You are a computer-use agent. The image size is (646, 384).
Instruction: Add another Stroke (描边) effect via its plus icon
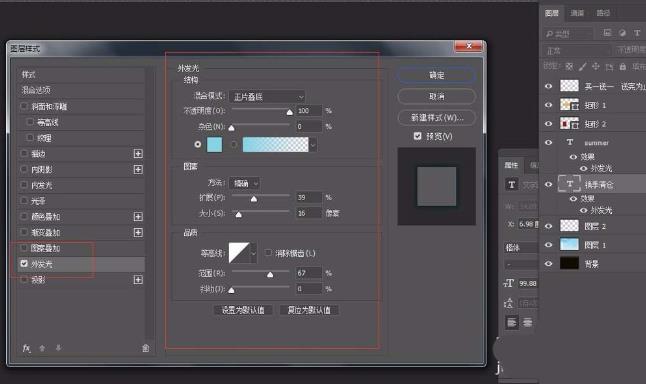pos(138,154)
